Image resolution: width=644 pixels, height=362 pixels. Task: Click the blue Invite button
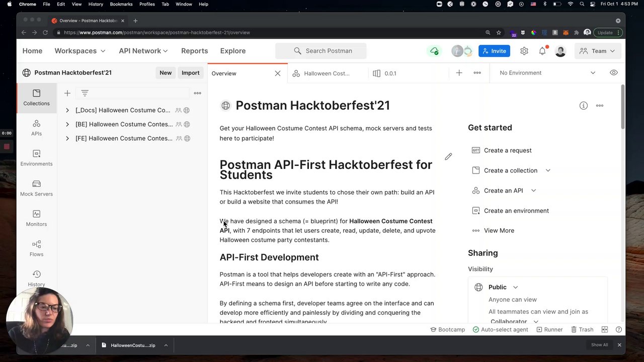pos(494,51)
